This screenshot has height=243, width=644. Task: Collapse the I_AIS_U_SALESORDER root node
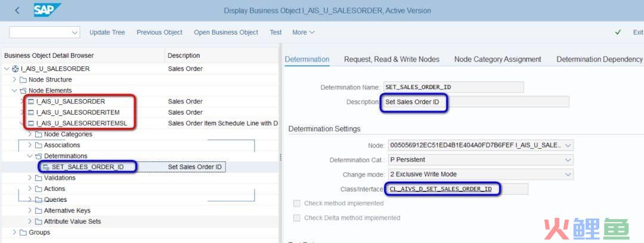7,69
